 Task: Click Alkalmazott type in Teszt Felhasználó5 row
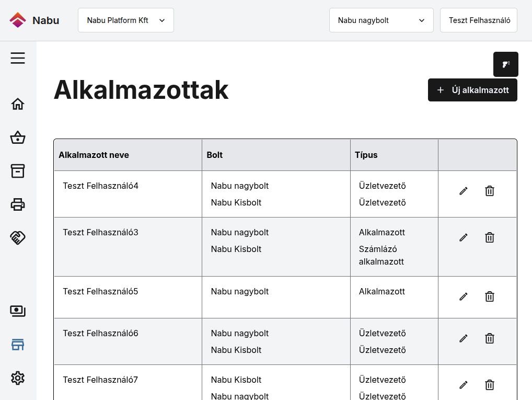coord(382,292)
